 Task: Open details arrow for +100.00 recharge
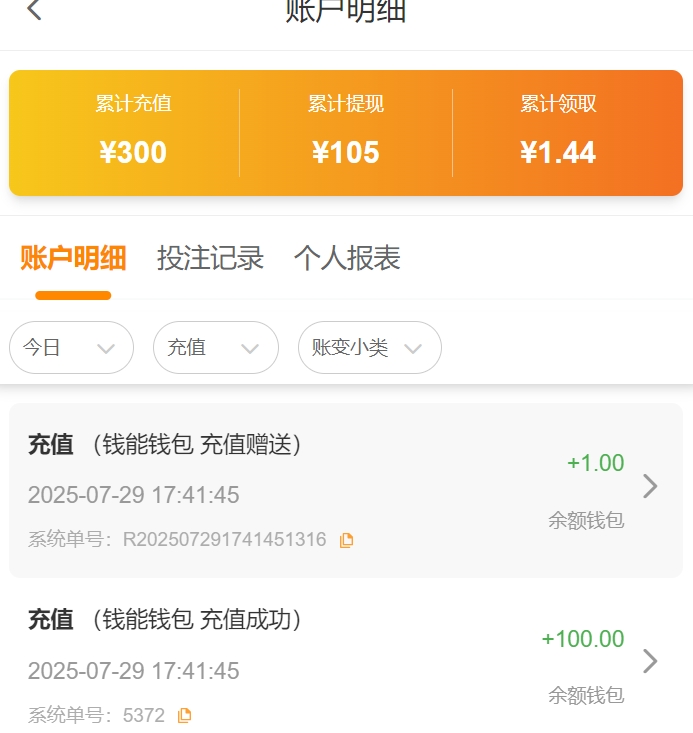coord(650,661)
